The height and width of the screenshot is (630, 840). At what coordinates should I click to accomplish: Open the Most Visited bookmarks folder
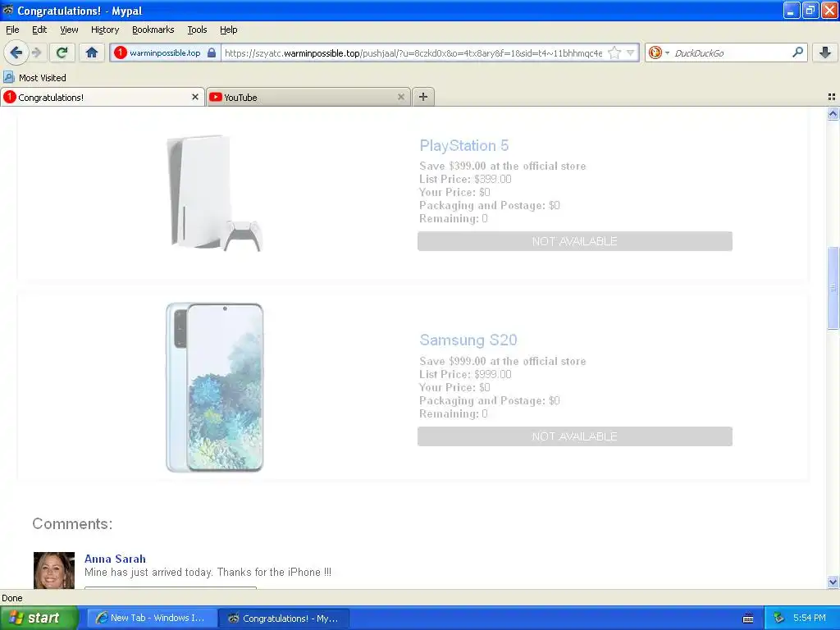click(34, 78)
